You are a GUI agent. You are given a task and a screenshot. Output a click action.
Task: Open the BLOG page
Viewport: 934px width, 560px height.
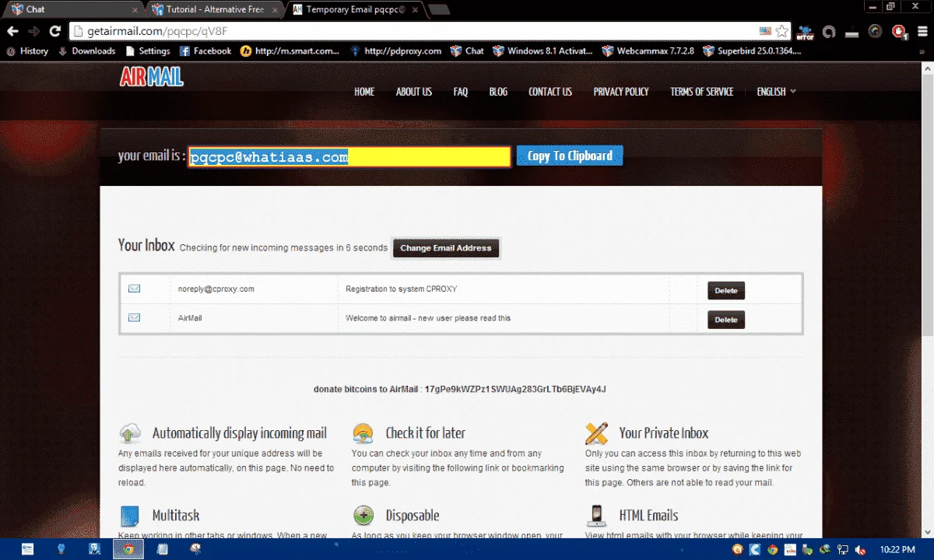[x=498, y=92]
